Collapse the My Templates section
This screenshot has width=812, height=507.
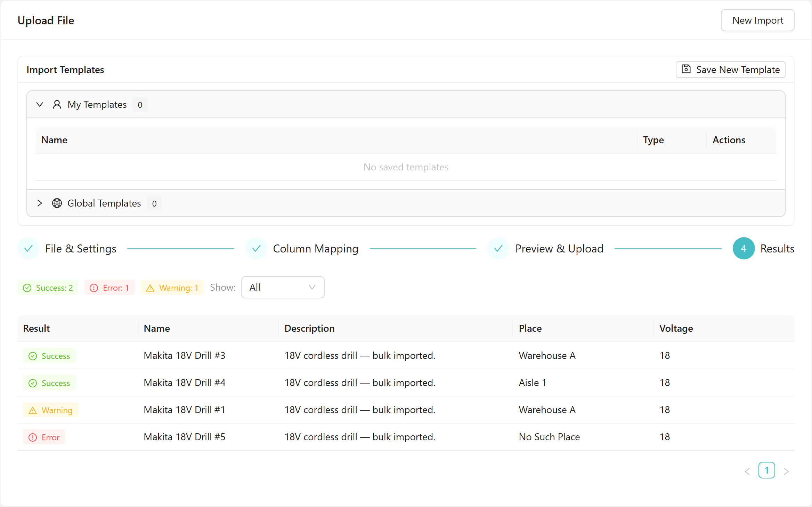pyautogui.click(x=40, y=104)
